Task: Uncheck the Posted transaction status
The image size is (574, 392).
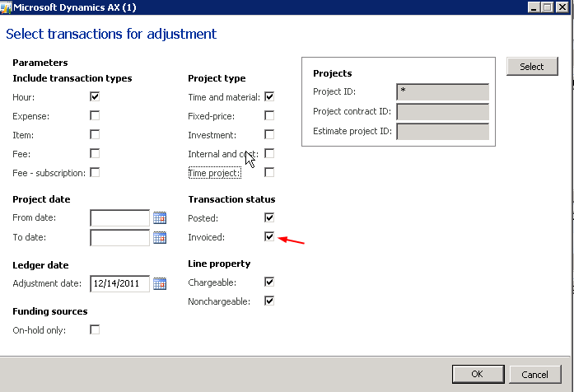Action: tap(269, 218)
